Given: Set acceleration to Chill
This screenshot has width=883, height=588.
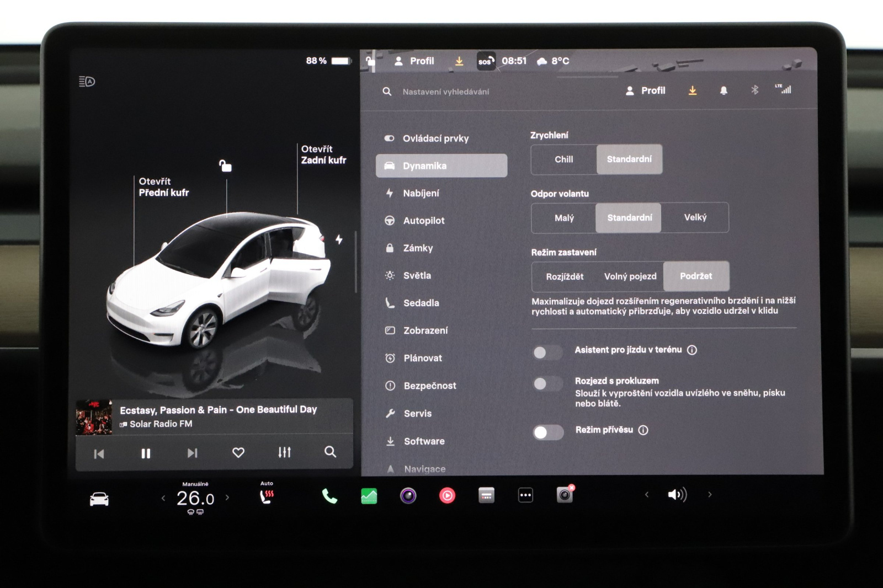Looking at the screenshot, I should click(x=563, y=159).
